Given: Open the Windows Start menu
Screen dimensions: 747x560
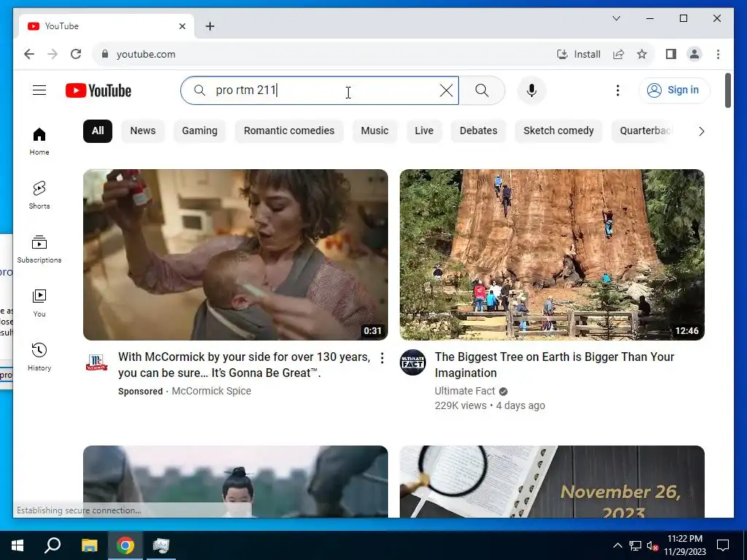Looking at the screenshot, I should (x=18, y=545).
